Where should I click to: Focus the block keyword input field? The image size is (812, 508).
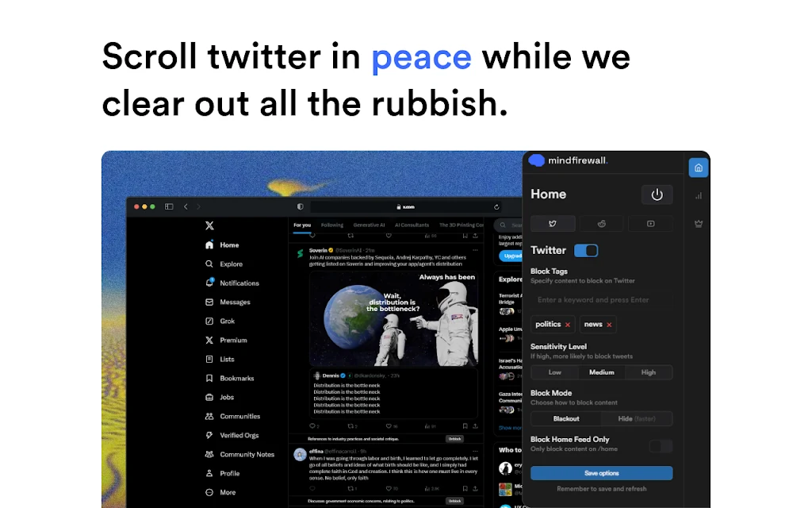click(601, 299)
